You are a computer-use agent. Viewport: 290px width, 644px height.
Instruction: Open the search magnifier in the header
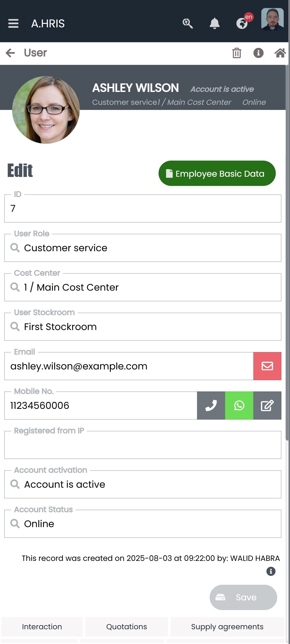188,24
